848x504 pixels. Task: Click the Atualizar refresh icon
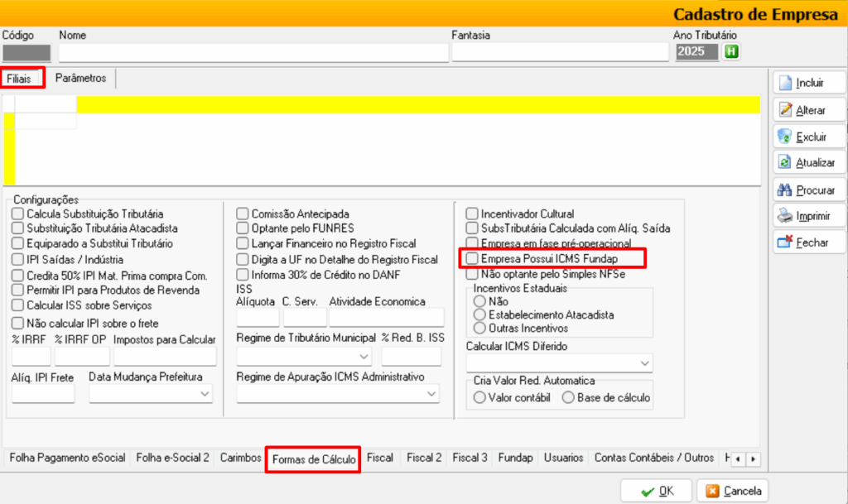click(785, 163)
